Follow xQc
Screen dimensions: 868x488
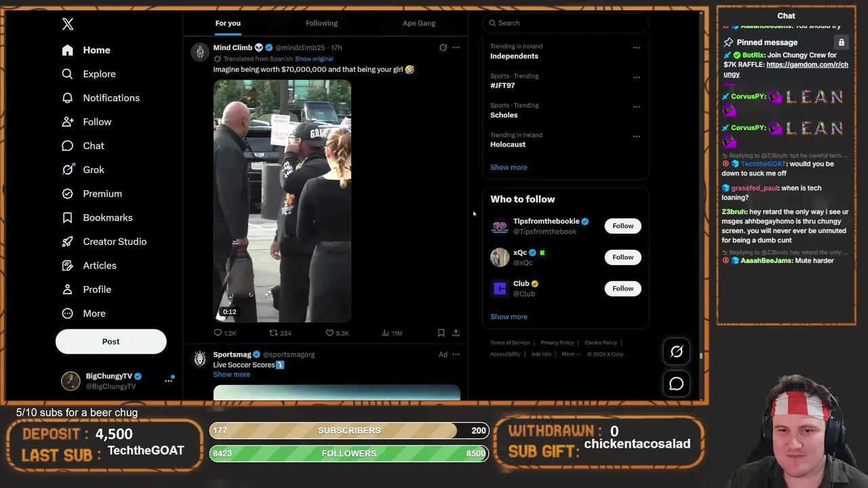pyautogui.click(x=623, y=257)
